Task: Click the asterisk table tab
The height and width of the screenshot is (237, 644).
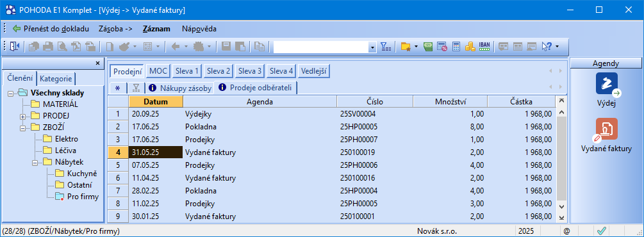Action: pos(117,88)
